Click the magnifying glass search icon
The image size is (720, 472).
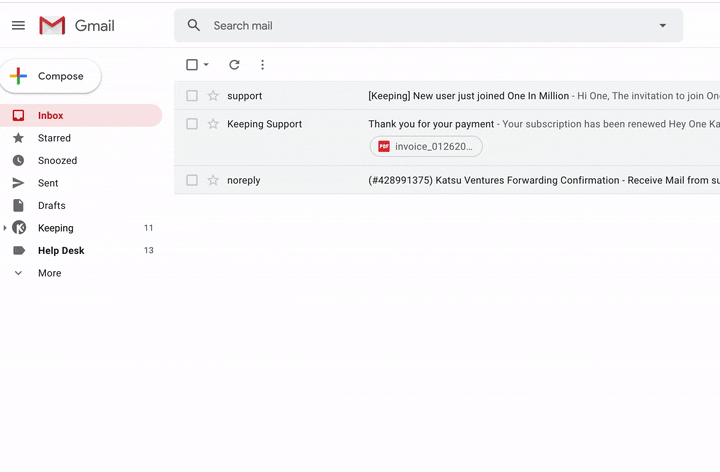[x=194, y=25]
